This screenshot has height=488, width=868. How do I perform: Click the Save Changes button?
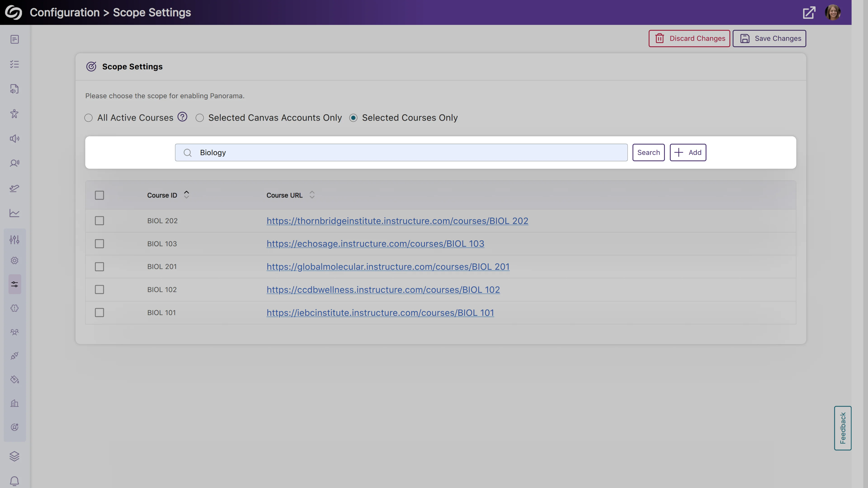(769, 39)
